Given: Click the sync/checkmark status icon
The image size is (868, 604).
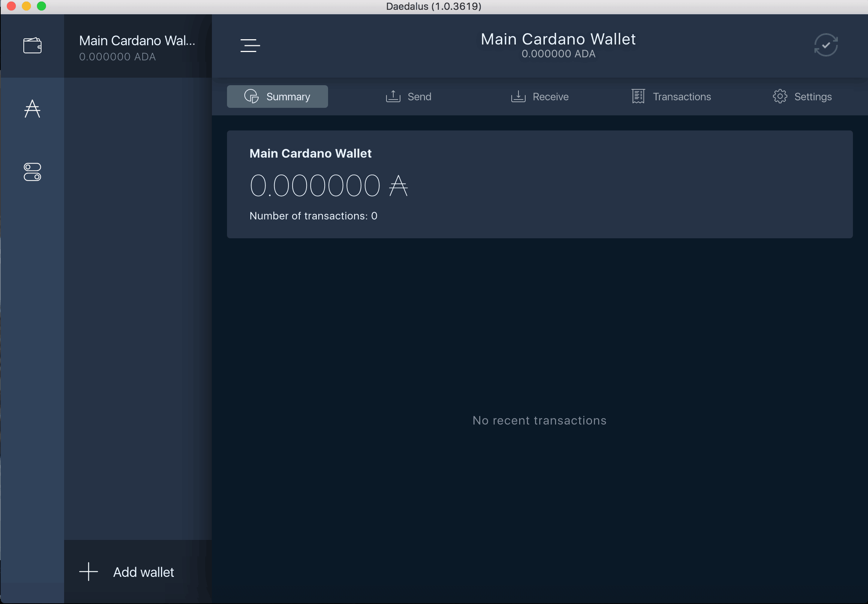Looking at the screenshot, I should point(826,44).
